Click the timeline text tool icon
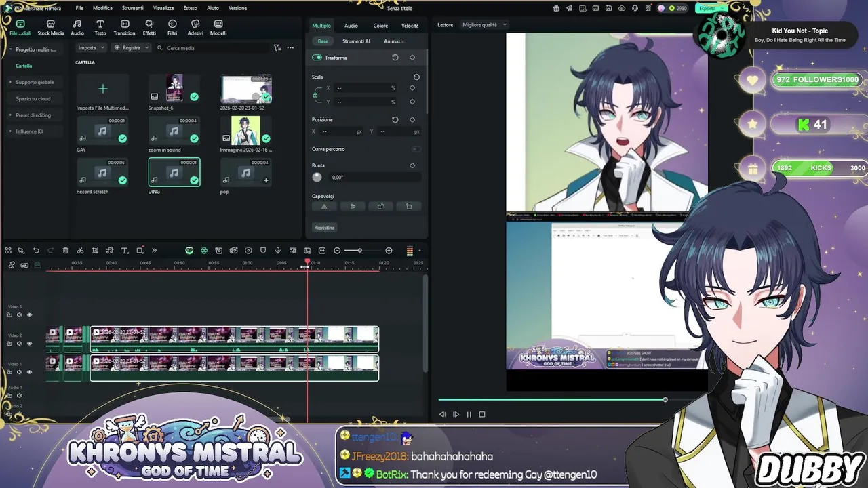 [x=125, y=251]
